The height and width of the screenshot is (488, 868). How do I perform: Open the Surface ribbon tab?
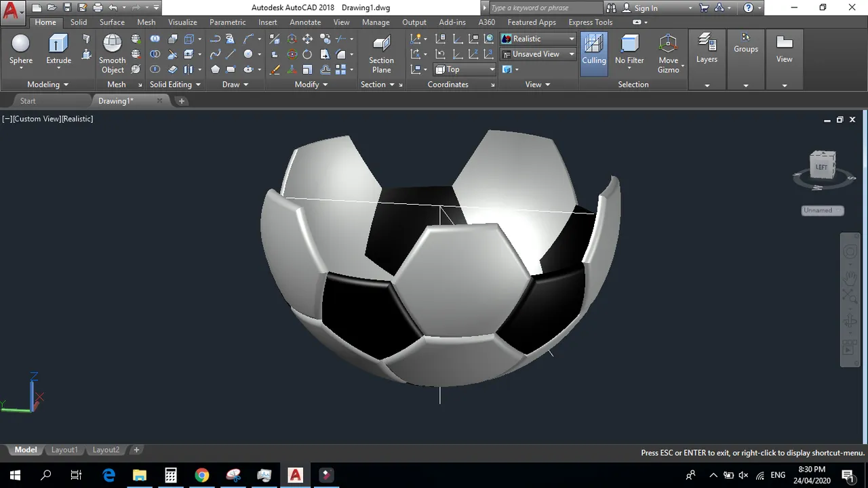112,22
